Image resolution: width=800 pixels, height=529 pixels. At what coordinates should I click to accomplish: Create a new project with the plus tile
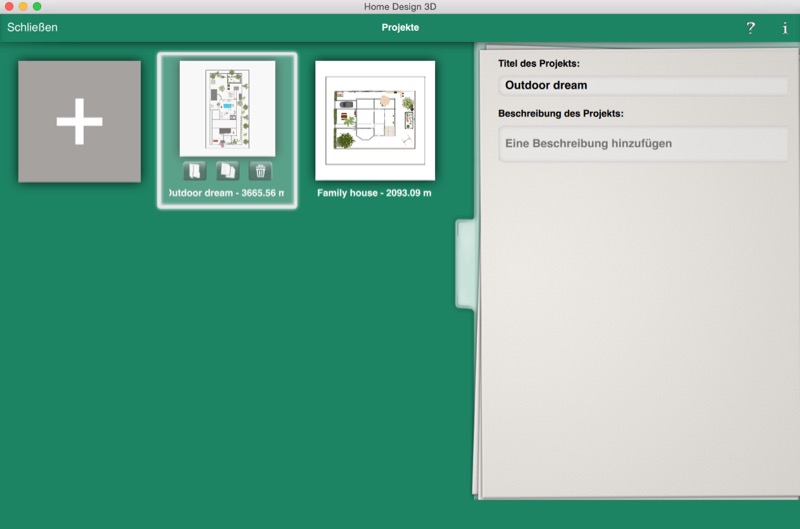tap(79, 121)
